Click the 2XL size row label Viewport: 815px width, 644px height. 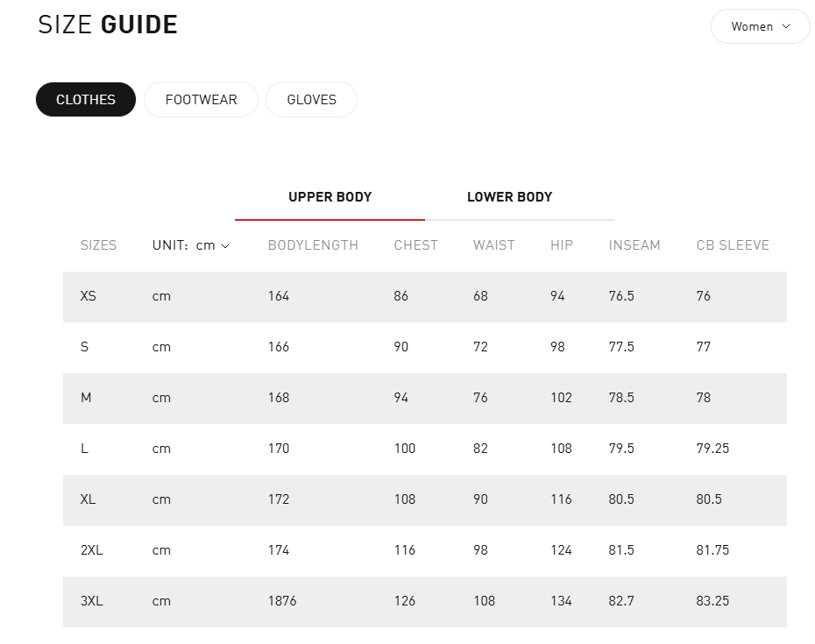pos(92,550)
